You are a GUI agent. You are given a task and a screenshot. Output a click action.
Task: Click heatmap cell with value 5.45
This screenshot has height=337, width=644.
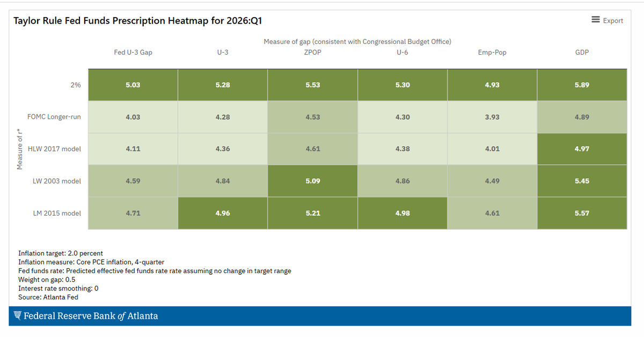click(x=582, y=181)
